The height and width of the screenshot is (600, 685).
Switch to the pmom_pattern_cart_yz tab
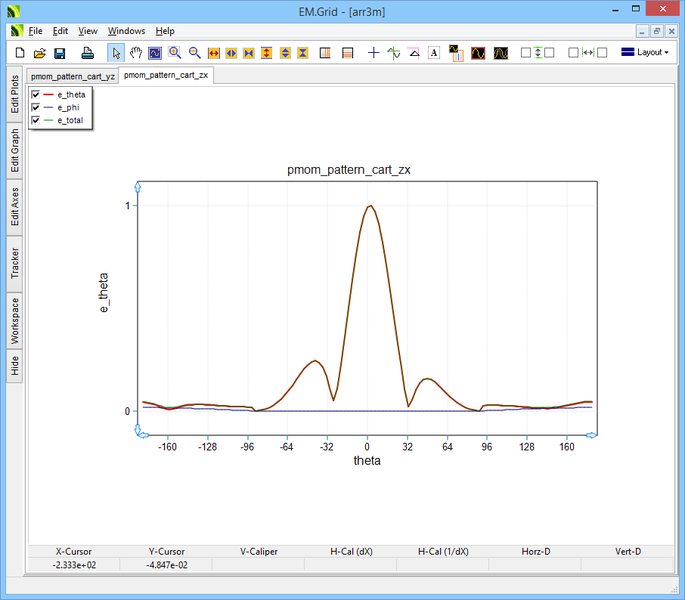click(x=72, y=75)
